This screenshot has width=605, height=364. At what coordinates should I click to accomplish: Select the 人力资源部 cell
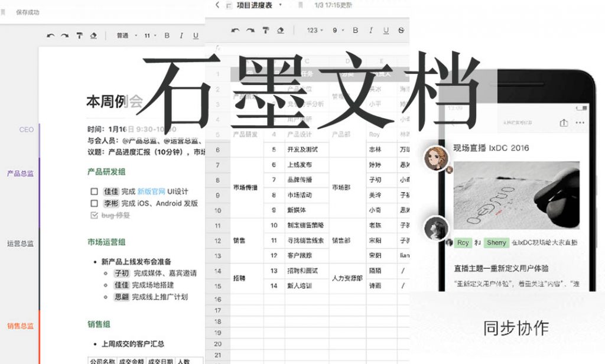[347, 278]
